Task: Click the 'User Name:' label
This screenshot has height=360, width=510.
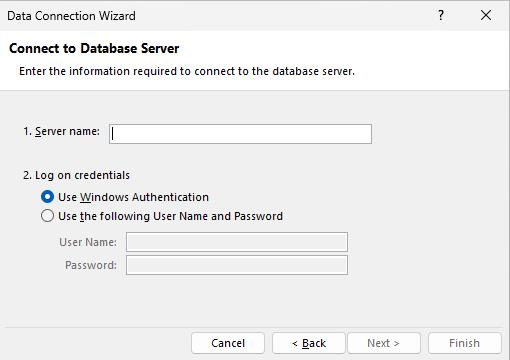Action: click(88, 242)
